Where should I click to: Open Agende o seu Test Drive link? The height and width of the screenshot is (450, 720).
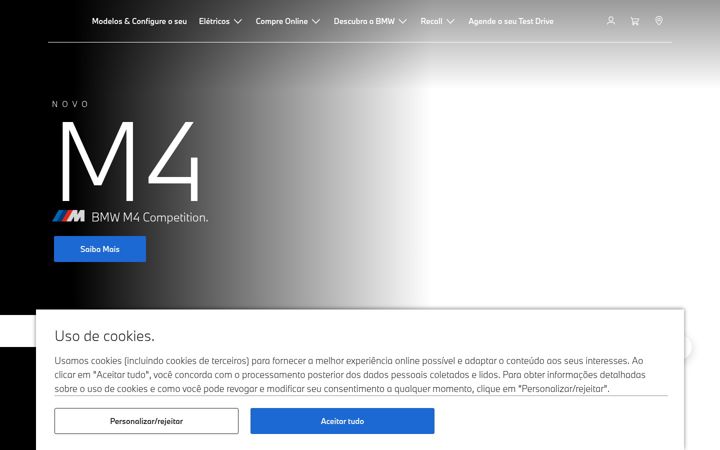(x=511, y=21)
